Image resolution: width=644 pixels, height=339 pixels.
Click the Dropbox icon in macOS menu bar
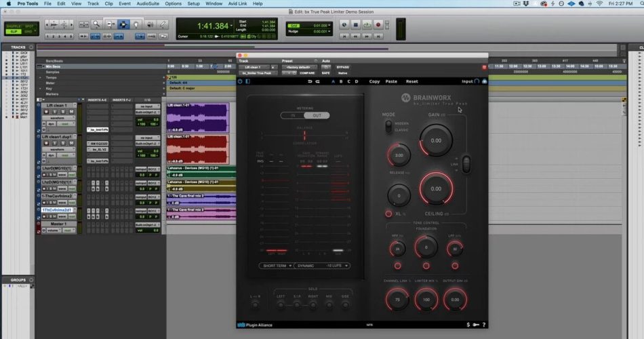click(x=526, y=3)
